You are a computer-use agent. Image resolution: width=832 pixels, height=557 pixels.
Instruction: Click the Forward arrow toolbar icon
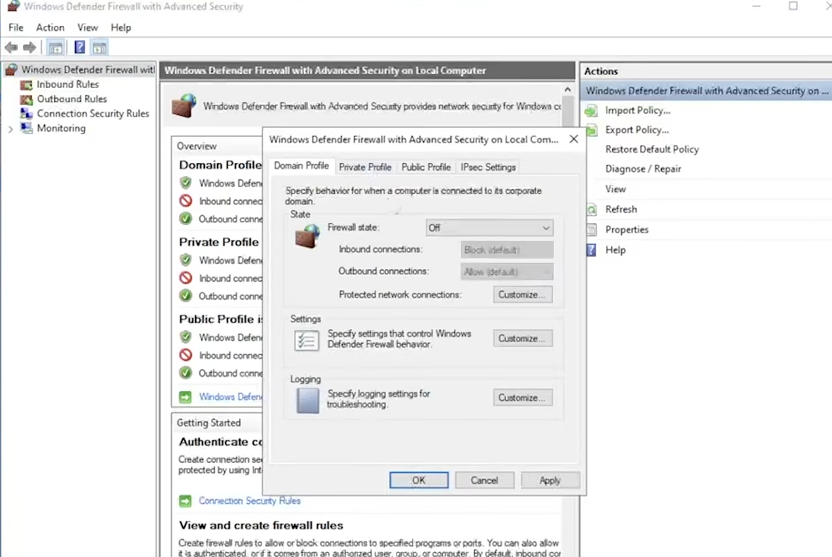click(30, 48)
